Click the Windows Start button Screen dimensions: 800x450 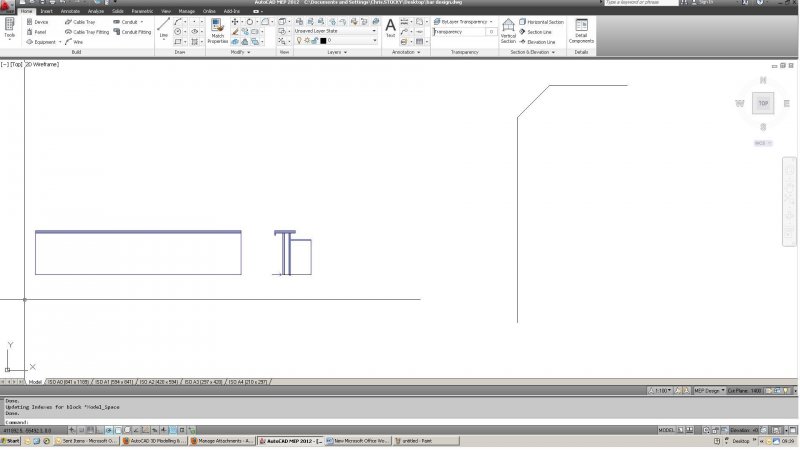(x=12, y=440)
